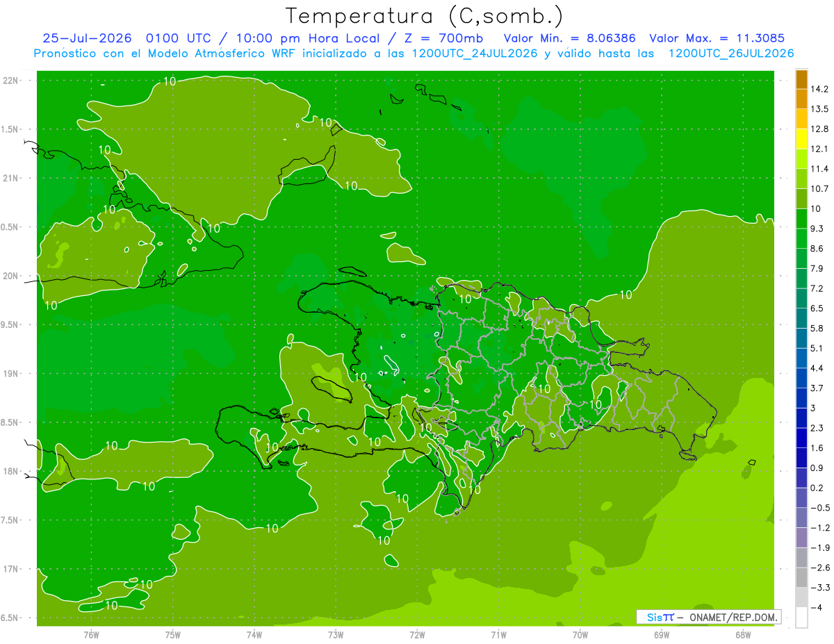This screenshot has height=644, width=834.
Task: Click the white swatch below -4
Action: [x=801, y=618]
